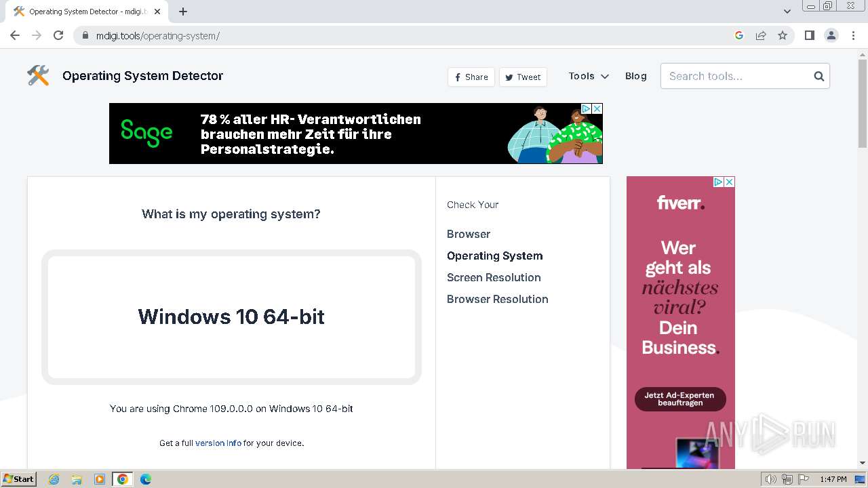This screenshot has height=488, width=868.
Task: Close the Operating System Detector tab
Action: (157, 12)
